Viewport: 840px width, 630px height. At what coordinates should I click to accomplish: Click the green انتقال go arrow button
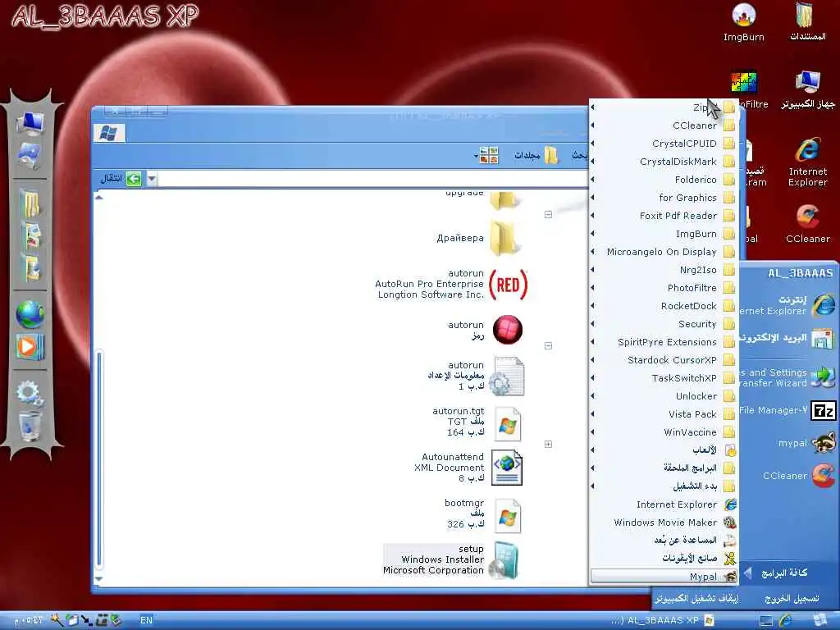pos(134,178)
